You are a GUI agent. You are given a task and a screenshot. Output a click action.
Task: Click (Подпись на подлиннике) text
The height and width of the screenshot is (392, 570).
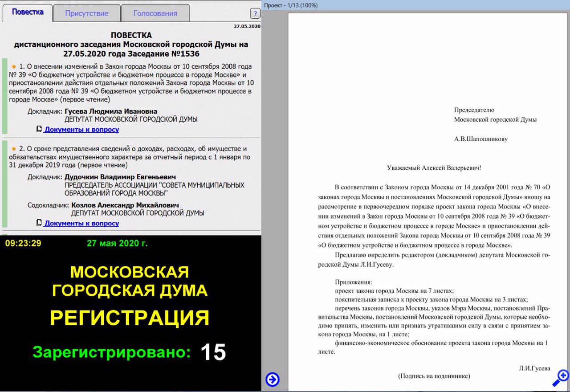tap(434, 376)
